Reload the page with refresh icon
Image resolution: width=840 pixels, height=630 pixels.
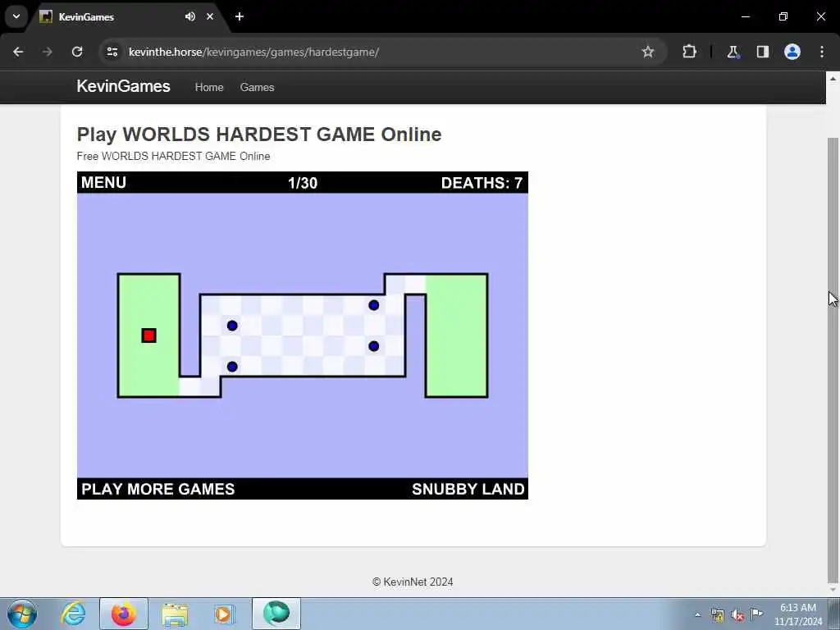tap(77, 52)
